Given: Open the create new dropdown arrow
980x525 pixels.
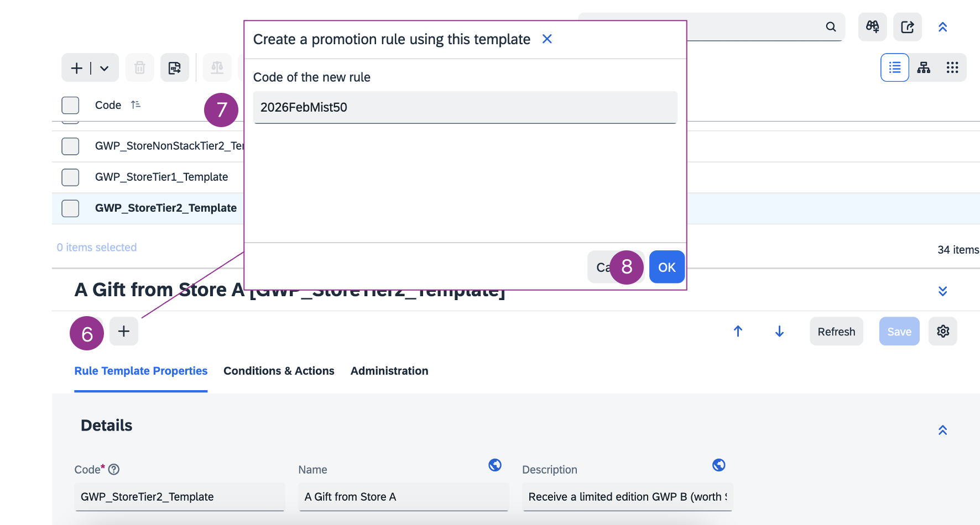Looking at the screenshot, I should point(104,68).
